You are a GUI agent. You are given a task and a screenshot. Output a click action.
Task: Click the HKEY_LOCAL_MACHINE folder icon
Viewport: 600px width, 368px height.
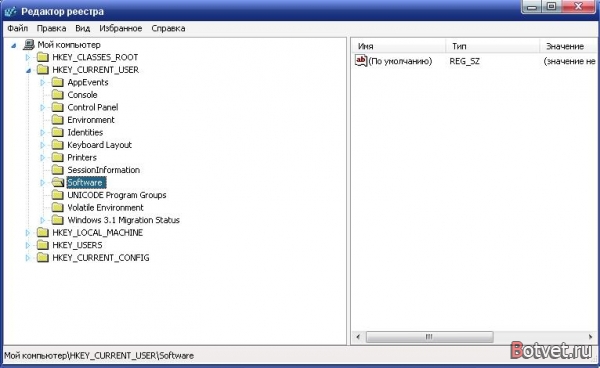pos(42,233)
